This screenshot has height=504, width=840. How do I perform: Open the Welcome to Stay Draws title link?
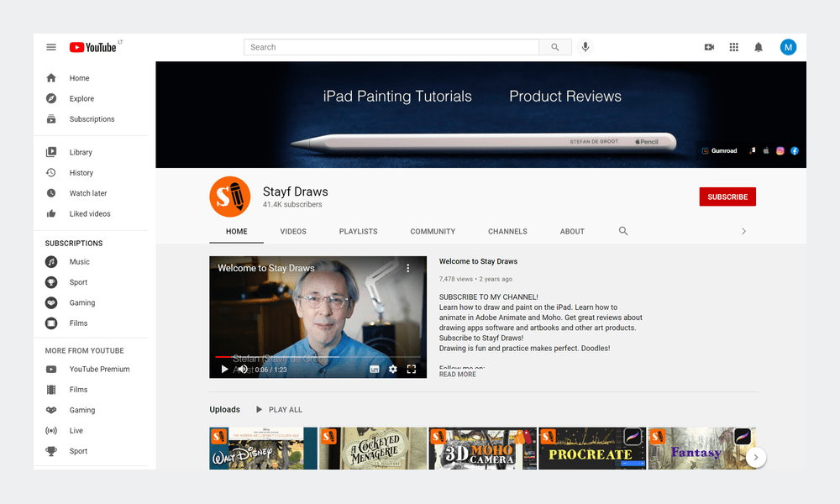[479, 261]
